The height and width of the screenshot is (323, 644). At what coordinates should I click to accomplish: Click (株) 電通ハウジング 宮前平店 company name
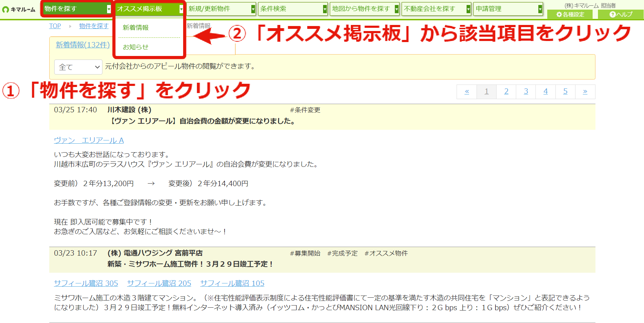click(x=155, y=253)
